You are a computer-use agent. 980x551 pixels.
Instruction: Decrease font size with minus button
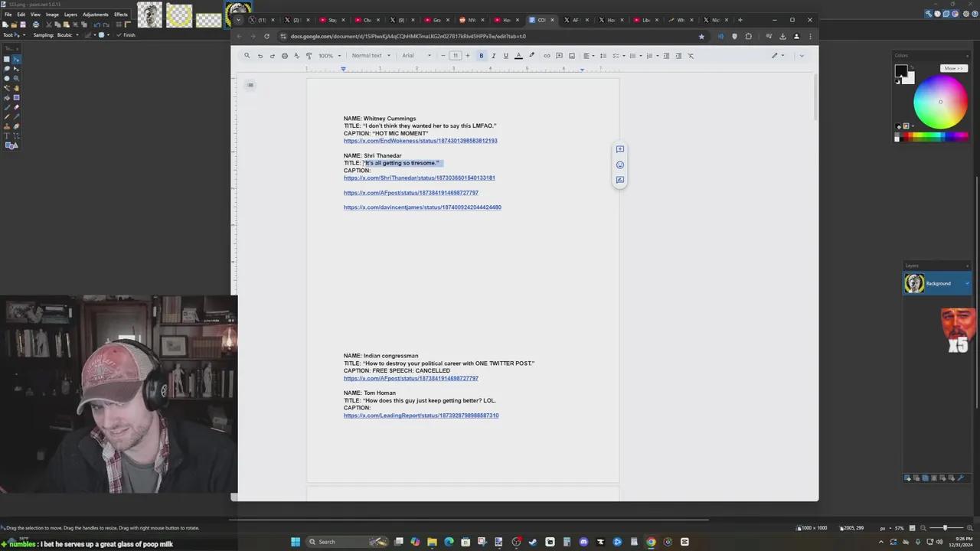[443, 55]
